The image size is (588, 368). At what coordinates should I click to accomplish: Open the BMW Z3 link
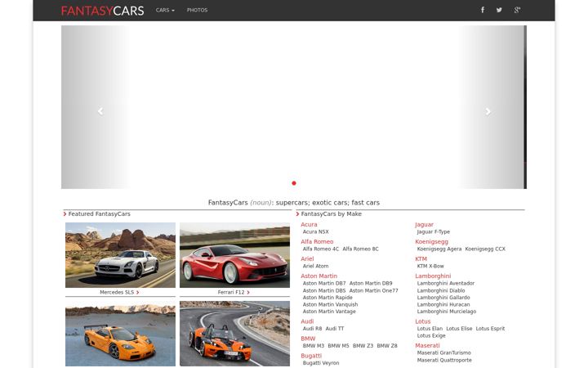363,346
